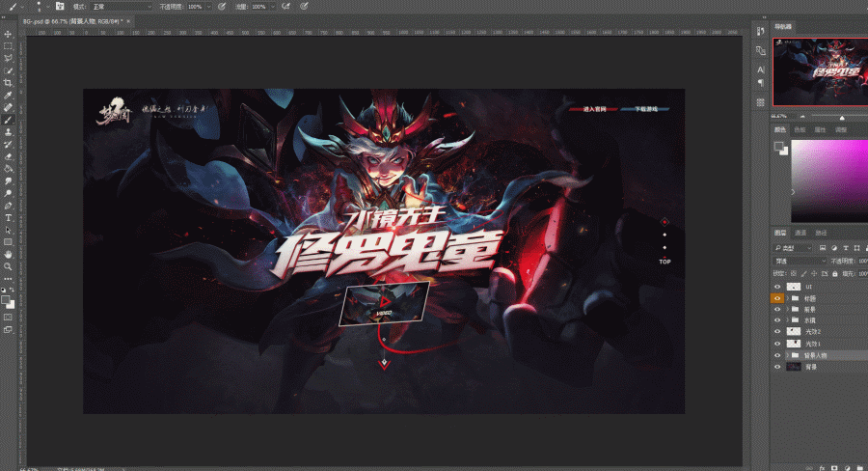This screenshot has height=471, width=868.
Task: Toggle lock all for layer
Action: pyautogui.click(x=835, y=274)
